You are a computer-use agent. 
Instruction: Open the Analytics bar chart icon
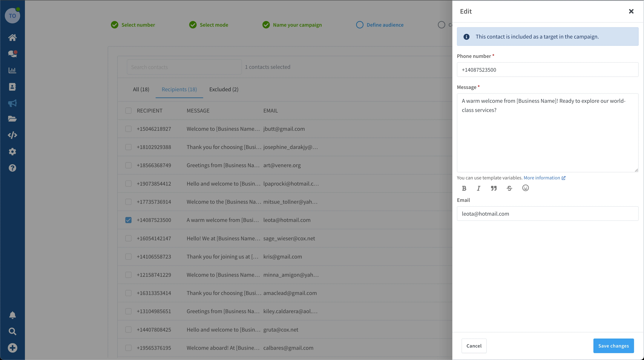[x=12, y=70]
